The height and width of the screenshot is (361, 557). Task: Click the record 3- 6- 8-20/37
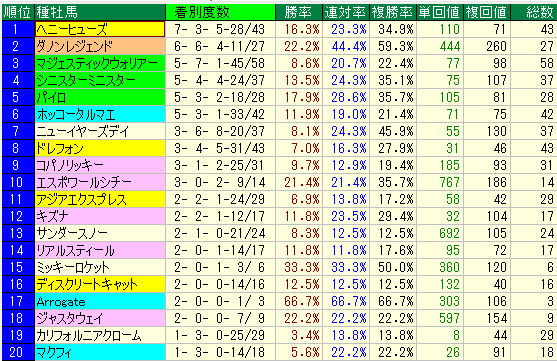pos(220,131)
